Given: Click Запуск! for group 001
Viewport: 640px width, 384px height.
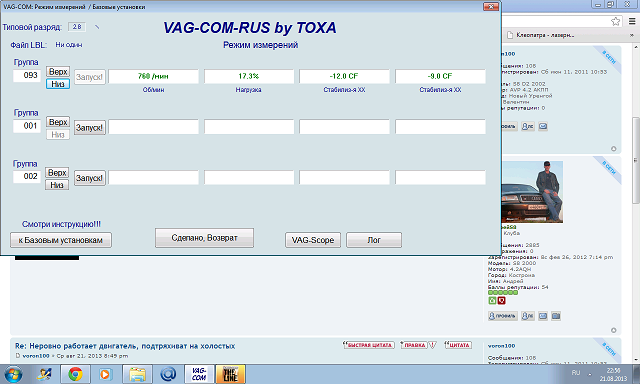Looking at the screenshot, I should (x=89, y=128).
